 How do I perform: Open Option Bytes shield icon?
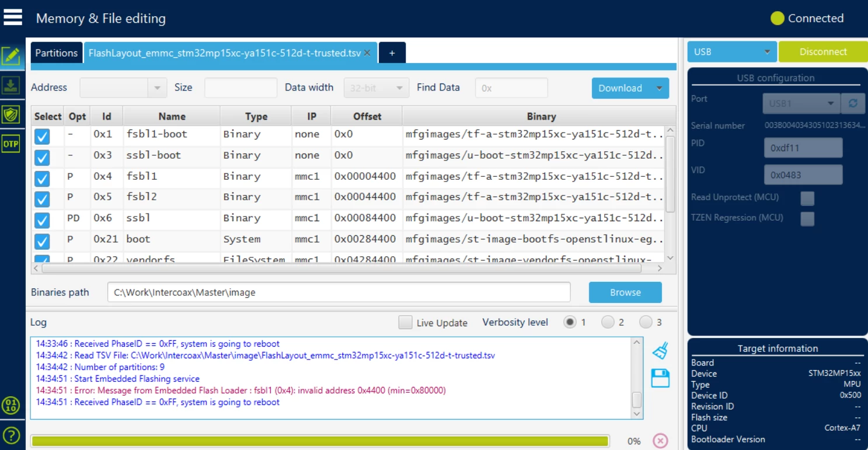click(11, 114)
